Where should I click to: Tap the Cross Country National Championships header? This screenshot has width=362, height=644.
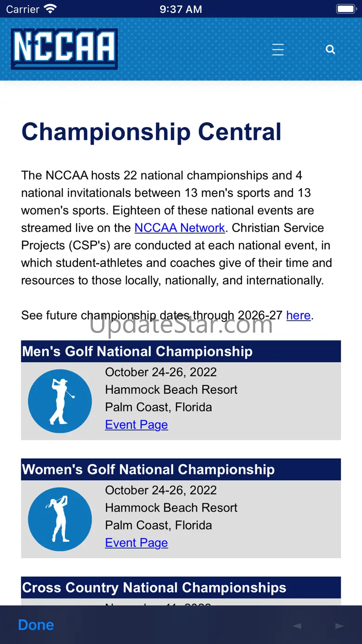coord(154,587)
